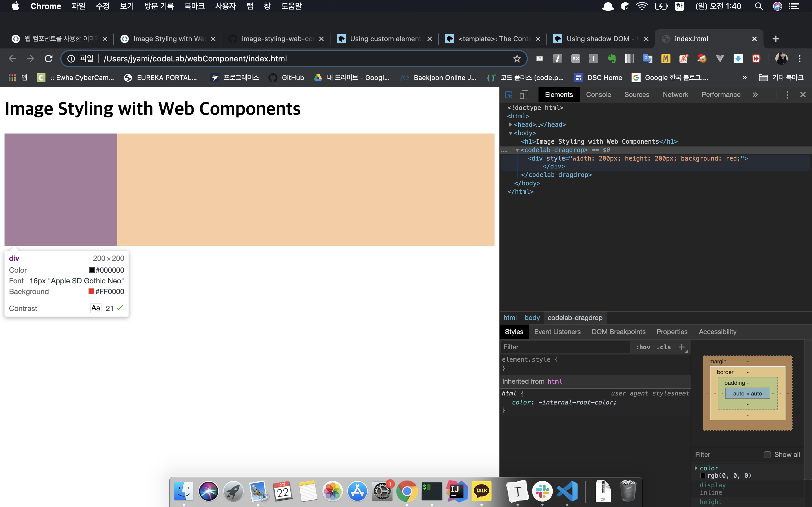The width and height of the screenshot is (812, 507).
Task: Expand the computed color property
Action: pos(696,468)
